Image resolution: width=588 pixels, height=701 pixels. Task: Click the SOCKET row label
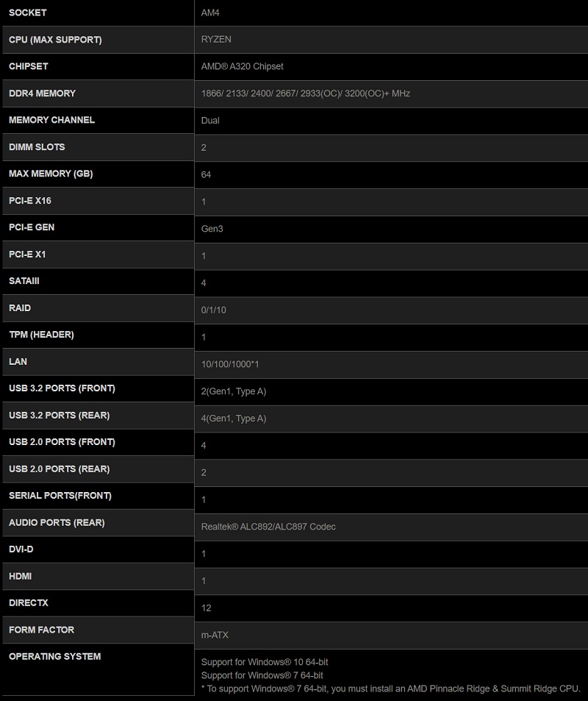(28, 13)
